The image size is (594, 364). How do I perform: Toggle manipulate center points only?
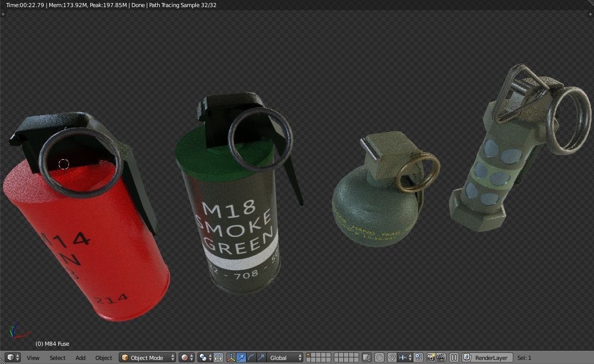218,357
